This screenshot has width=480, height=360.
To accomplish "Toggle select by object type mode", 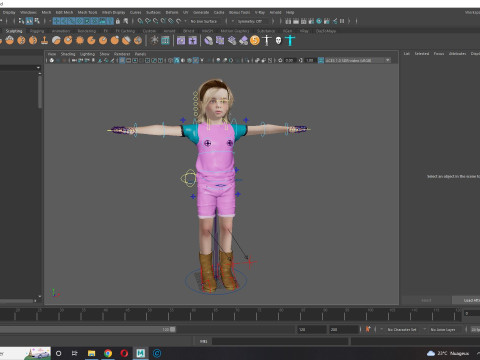I will [29, 21].
